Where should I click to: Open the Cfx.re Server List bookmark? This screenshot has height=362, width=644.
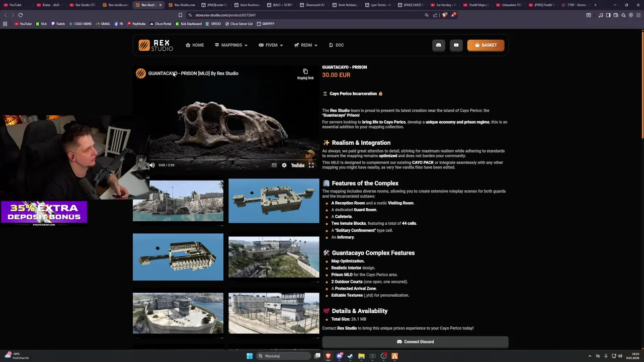click(239, 24)
